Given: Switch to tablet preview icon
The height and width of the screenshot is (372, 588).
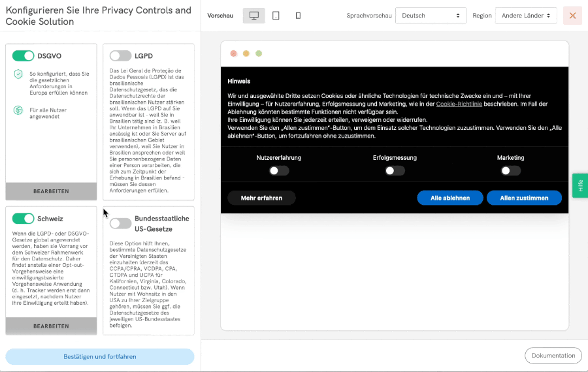Looking at the screenshot, I should [x=276, y=16].
